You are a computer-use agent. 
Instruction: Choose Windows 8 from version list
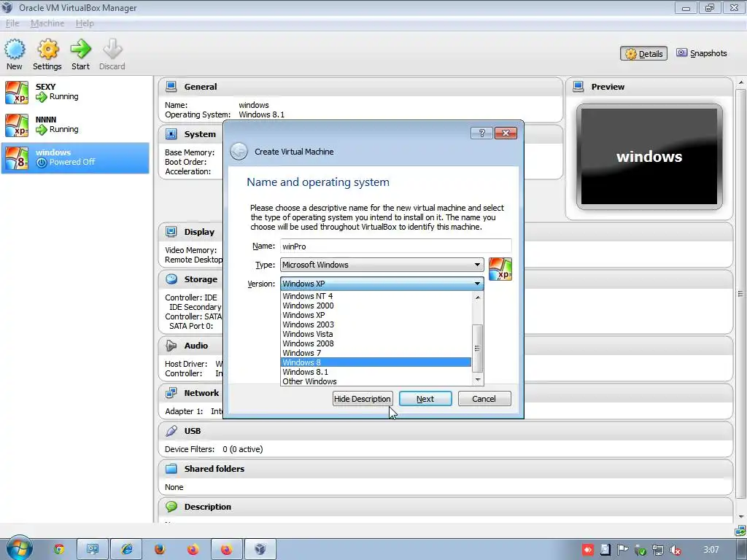pos(376,362)
